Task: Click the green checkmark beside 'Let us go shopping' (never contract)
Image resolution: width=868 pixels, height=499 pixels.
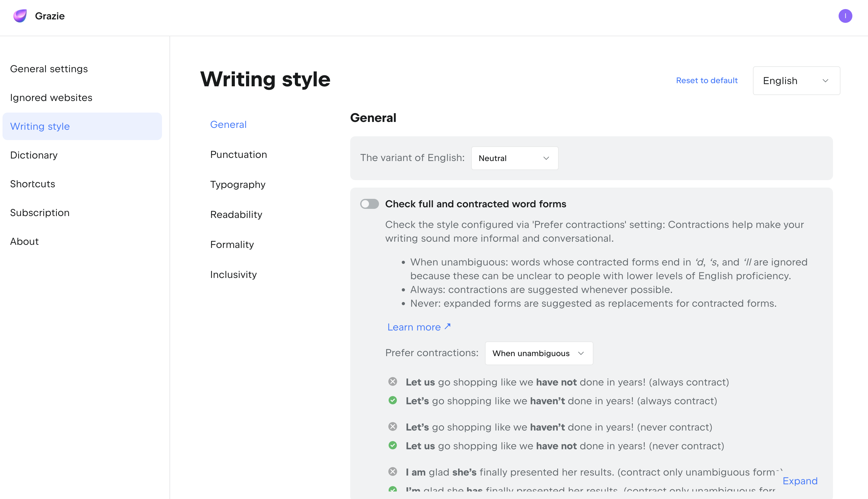Action: pos(393,445)
